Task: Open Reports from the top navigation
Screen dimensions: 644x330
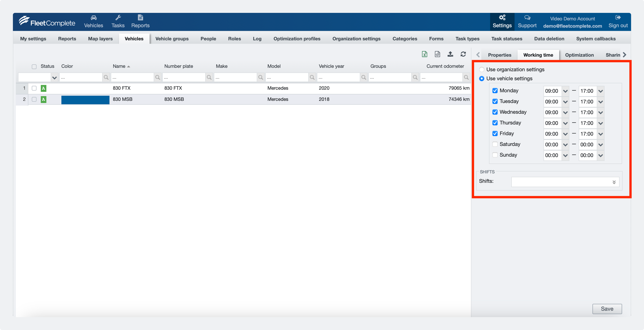Action: 140,21
